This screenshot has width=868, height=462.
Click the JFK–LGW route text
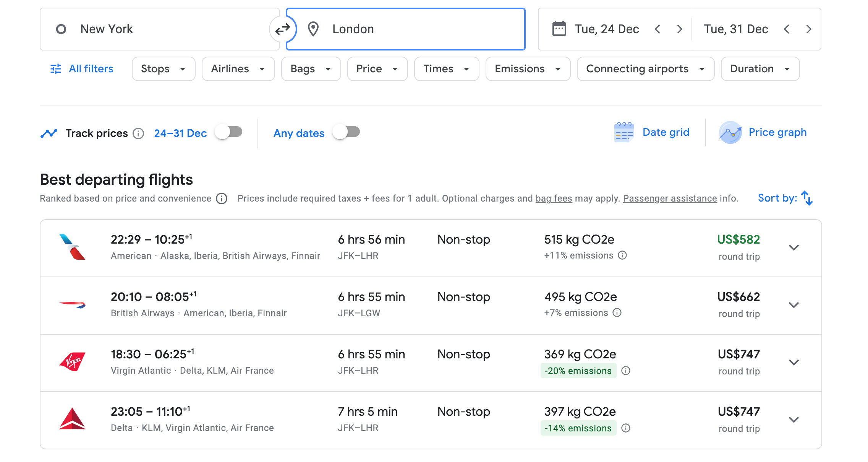(359, 313)
